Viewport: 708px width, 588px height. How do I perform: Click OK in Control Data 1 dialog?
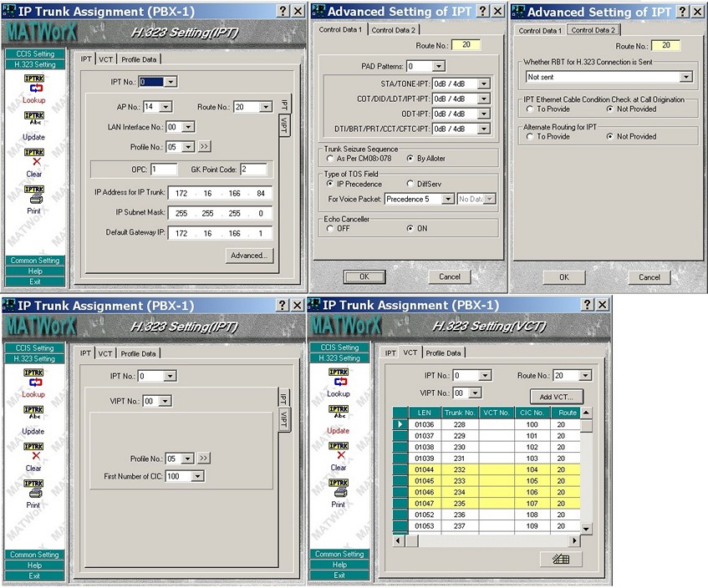(364, 276)
